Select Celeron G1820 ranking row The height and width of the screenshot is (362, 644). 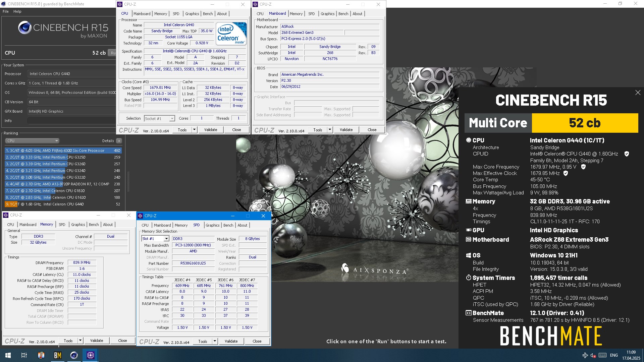tap(63, 191)
